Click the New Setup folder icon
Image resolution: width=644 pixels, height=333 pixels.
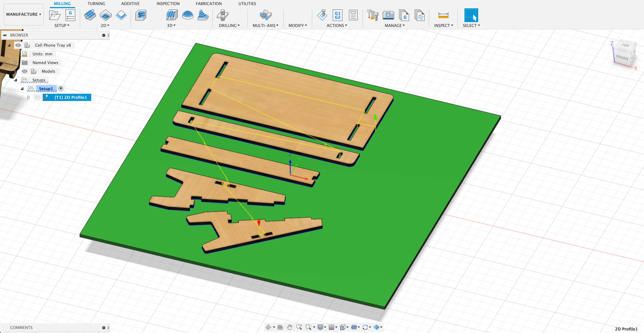[55, 15]
